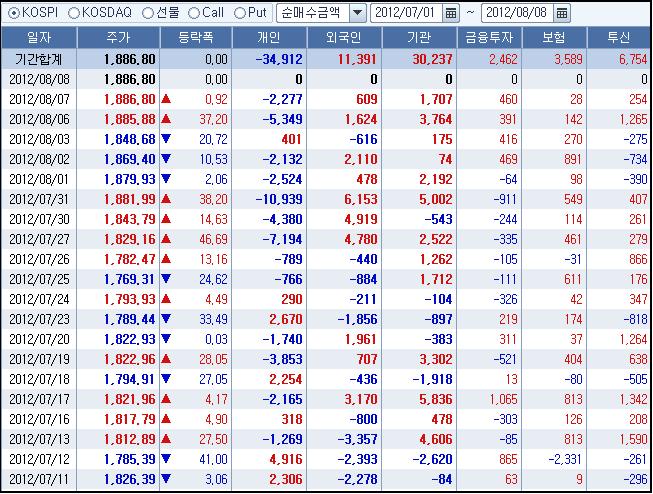Viewport: 653px width, 494px height.
Task: Click the up arrow on the 2012/07/17 row
Action: coord(166,399)
